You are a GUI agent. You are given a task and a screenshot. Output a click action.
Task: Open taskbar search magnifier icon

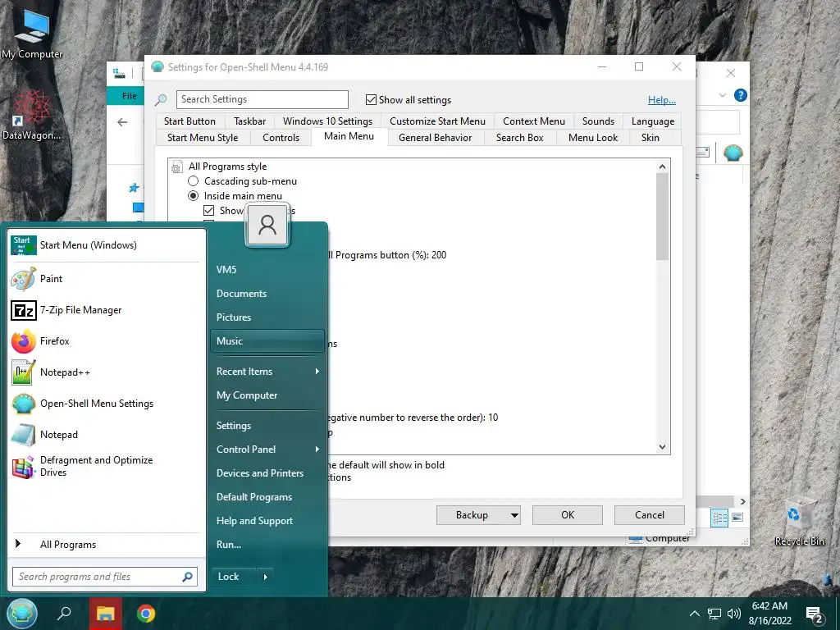click(64, 614)
